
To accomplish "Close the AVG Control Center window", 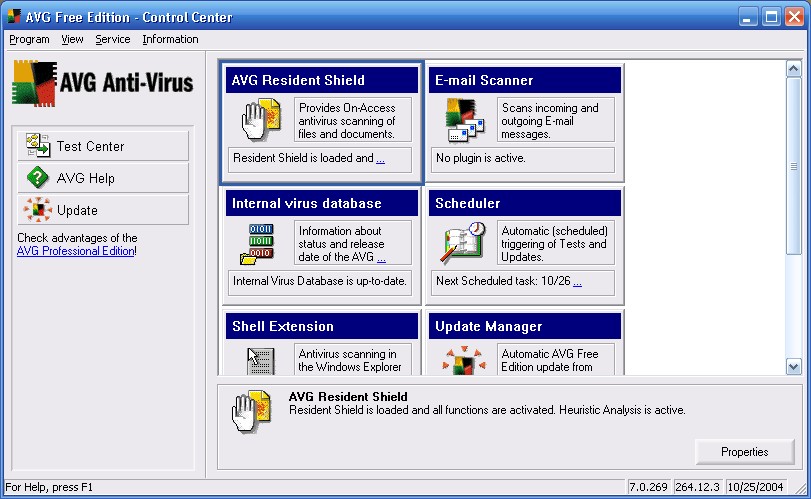I will point(794,17).
